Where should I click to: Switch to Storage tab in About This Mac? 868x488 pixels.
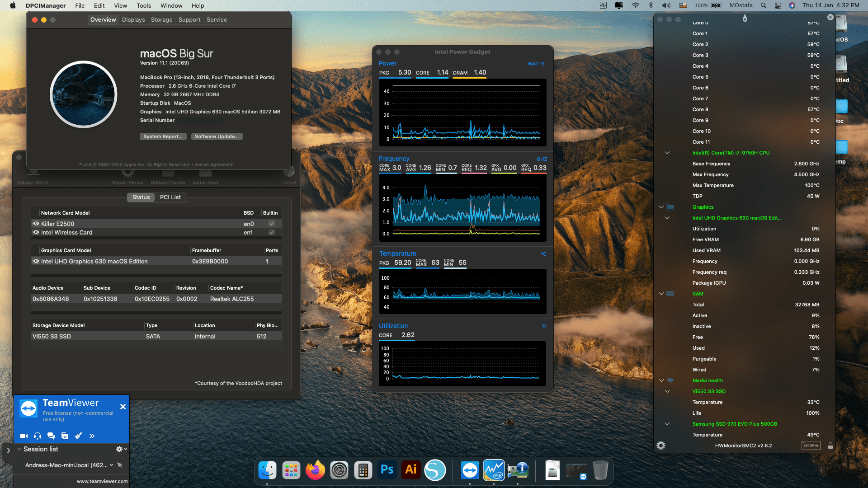(x=161, y=20)
